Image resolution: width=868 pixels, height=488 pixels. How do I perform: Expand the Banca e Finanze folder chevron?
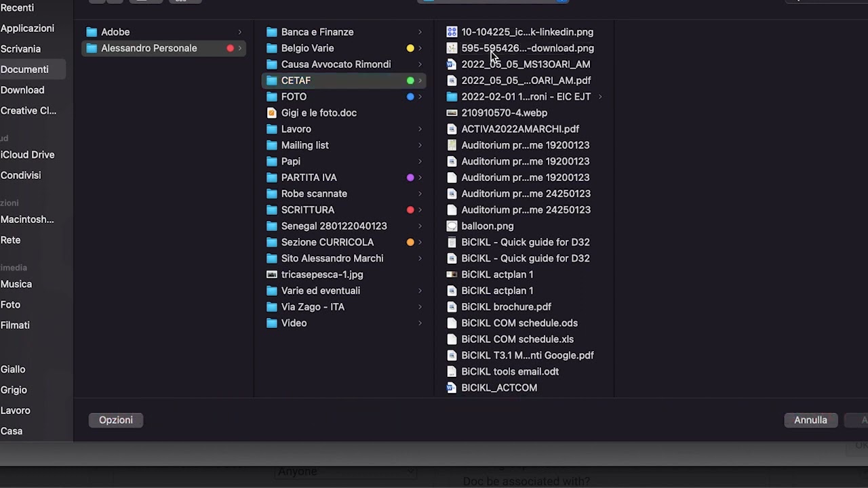[x=420, y=32]
